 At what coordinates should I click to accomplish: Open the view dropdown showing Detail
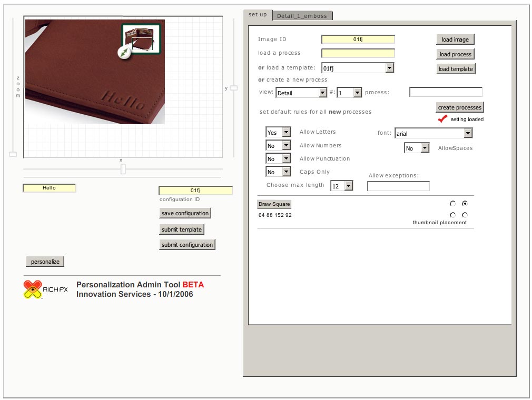[x=301, y=93]
